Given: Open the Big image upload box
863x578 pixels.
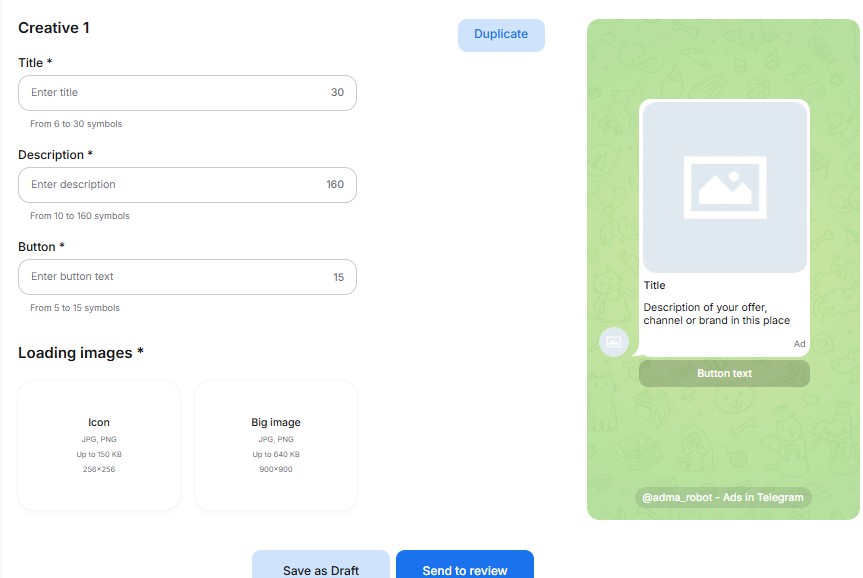Looking at the screenshot, I should 276,445.
